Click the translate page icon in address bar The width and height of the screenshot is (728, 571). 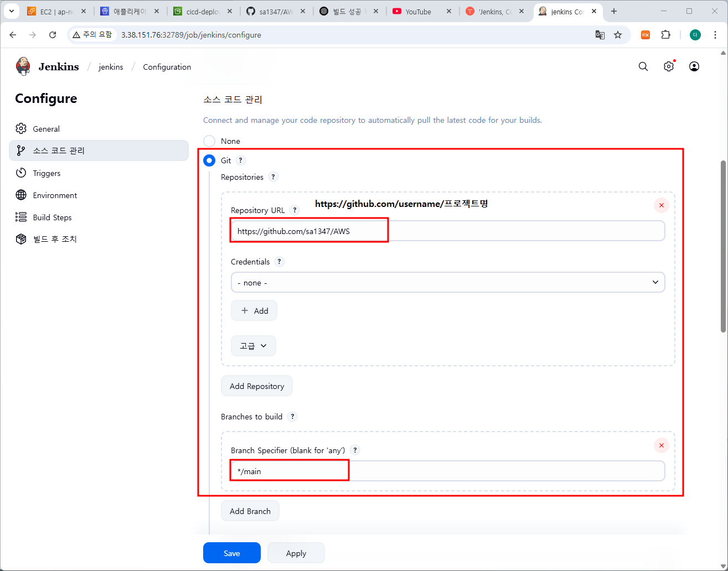600,35
